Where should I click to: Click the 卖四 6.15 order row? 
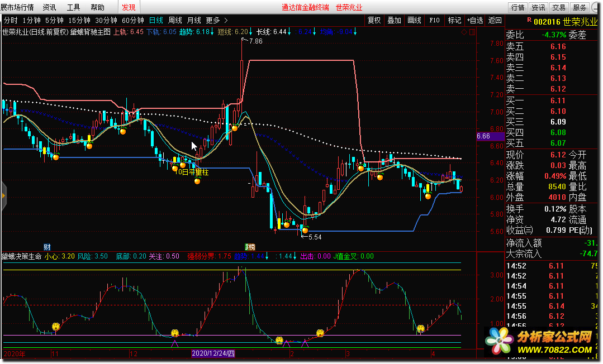(552, 58)
